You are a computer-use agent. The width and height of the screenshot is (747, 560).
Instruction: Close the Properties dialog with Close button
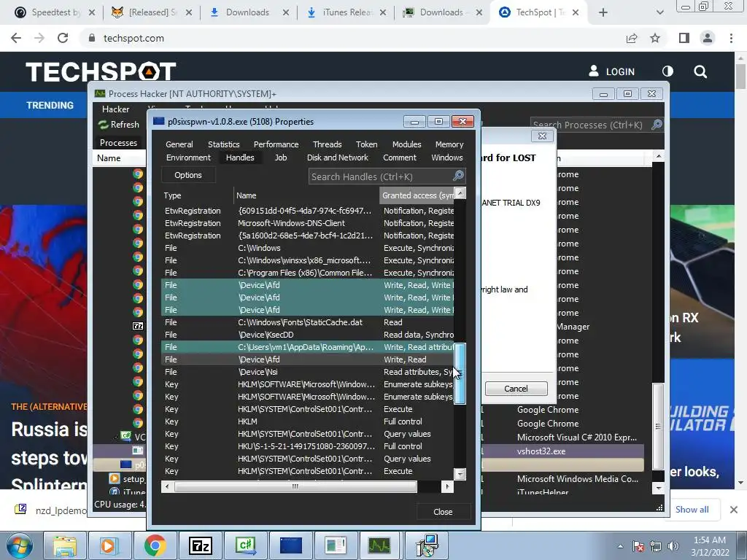tap(443, 512)
